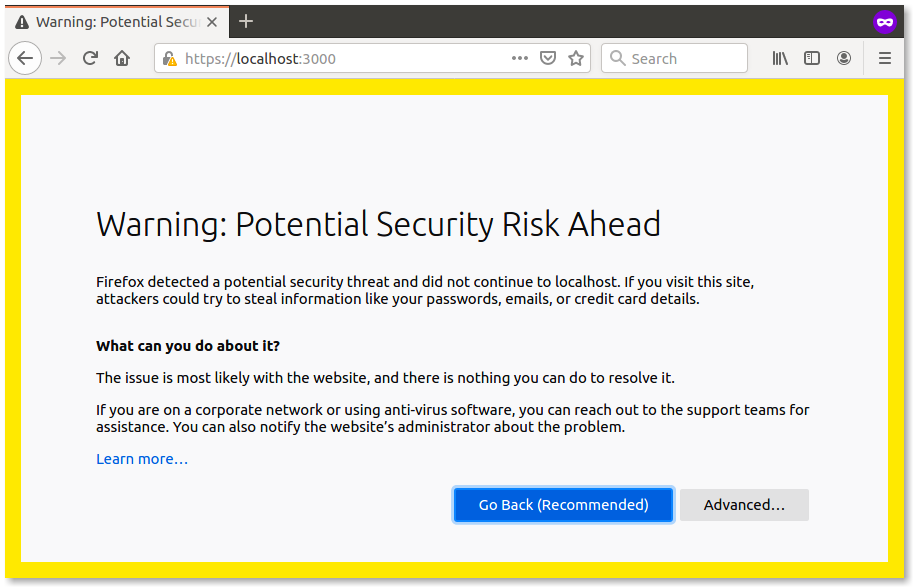This screenshot has height=587, width=913.
Task: Bookmark this page with the star
Action: click(576, 59)
